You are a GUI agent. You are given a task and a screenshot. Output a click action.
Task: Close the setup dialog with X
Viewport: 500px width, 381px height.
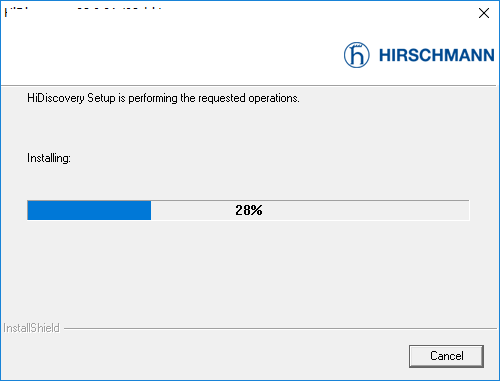pos(484,13)
